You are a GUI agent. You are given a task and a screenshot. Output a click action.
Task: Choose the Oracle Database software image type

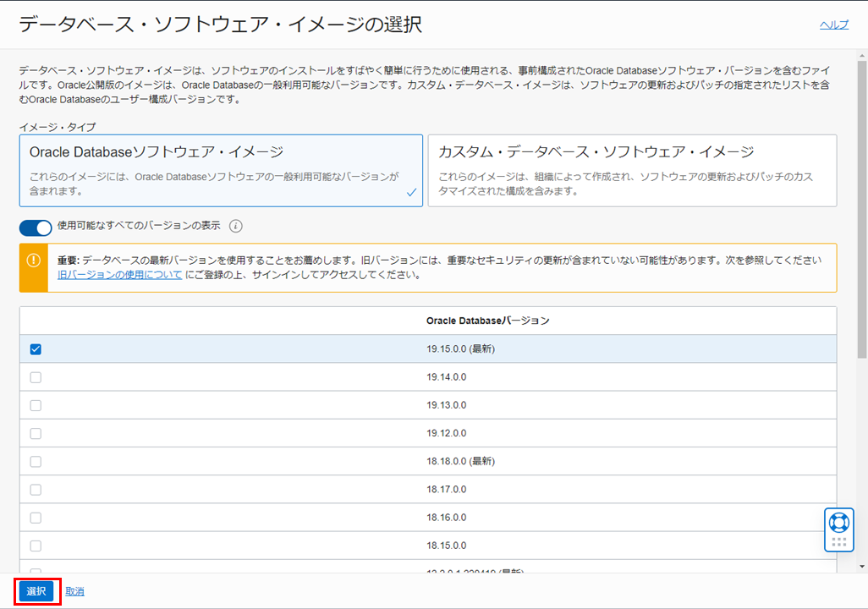221,171
